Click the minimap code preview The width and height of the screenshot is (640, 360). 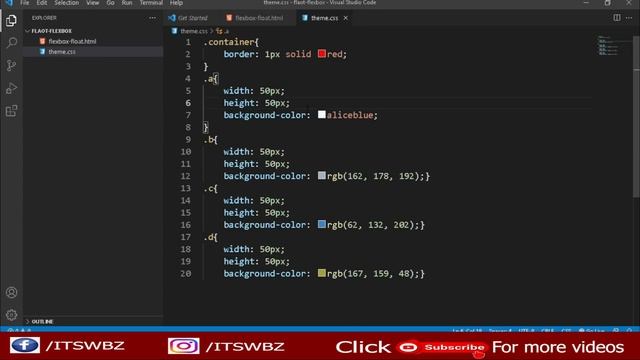click(x=609, y=45)
